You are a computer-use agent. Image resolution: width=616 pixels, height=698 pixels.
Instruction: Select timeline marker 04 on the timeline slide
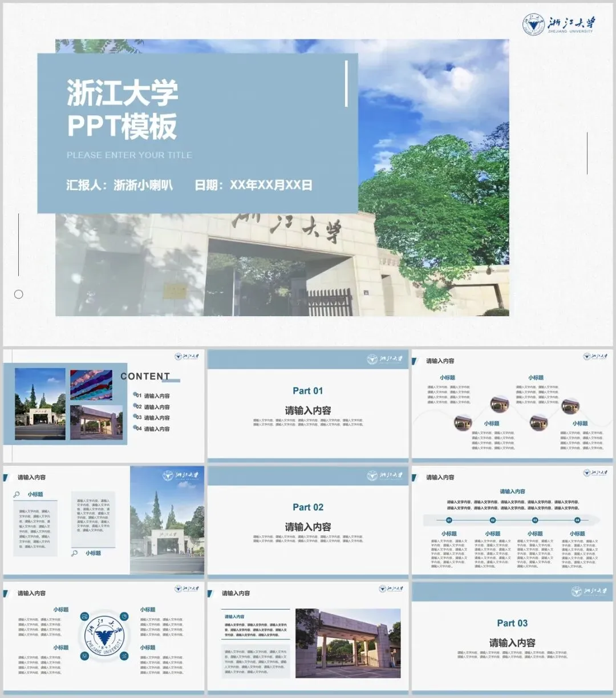click(577, 520)
